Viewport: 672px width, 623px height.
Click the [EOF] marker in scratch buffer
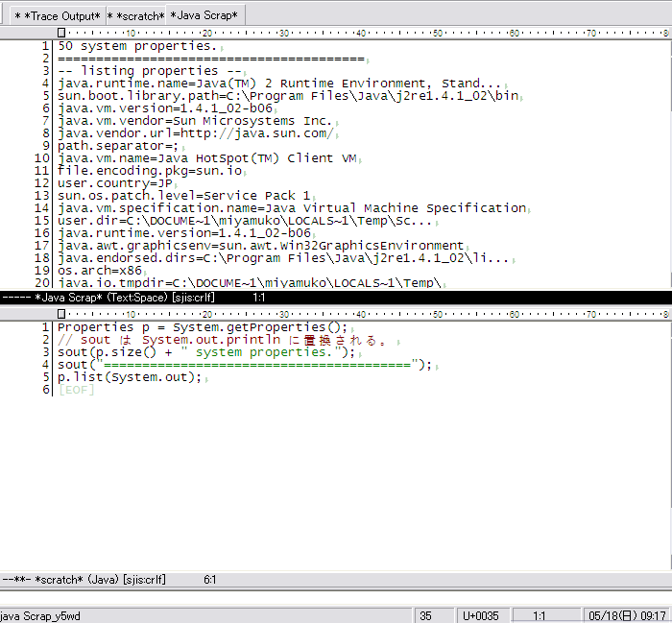(76, 390)
